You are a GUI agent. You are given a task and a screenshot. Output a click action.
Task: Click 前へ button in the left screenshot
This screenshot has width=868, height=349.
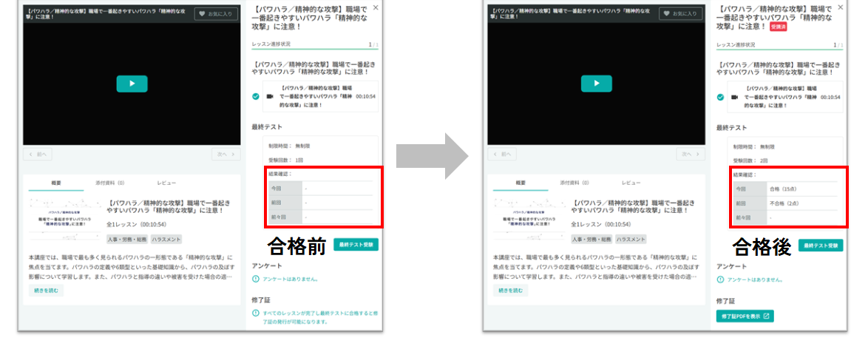tap(38, 154)
